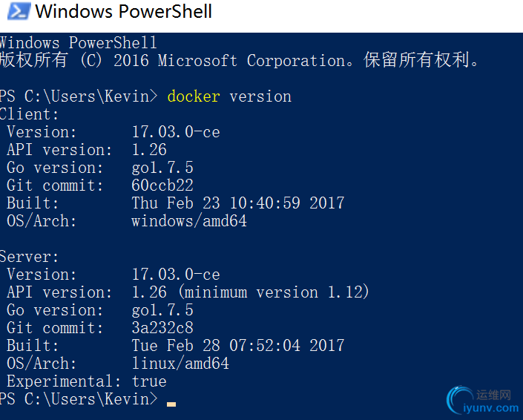Click the Microsoft Corporation copyright line
The width and height of the screenshot is (523, 420).
(240, 60)
